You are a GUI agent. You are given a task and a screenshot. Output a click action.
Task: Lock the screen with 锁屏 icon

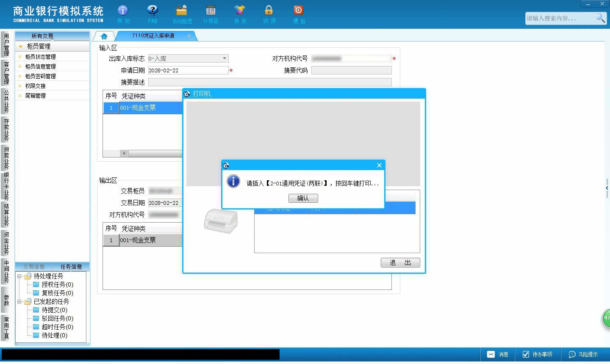(x=269, y=14)
